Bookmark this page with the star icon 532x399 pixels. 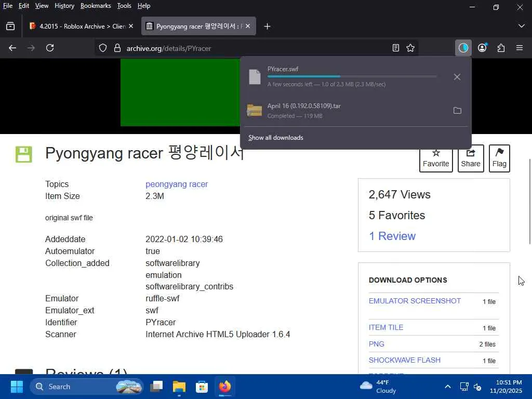(x=410, y=48)
